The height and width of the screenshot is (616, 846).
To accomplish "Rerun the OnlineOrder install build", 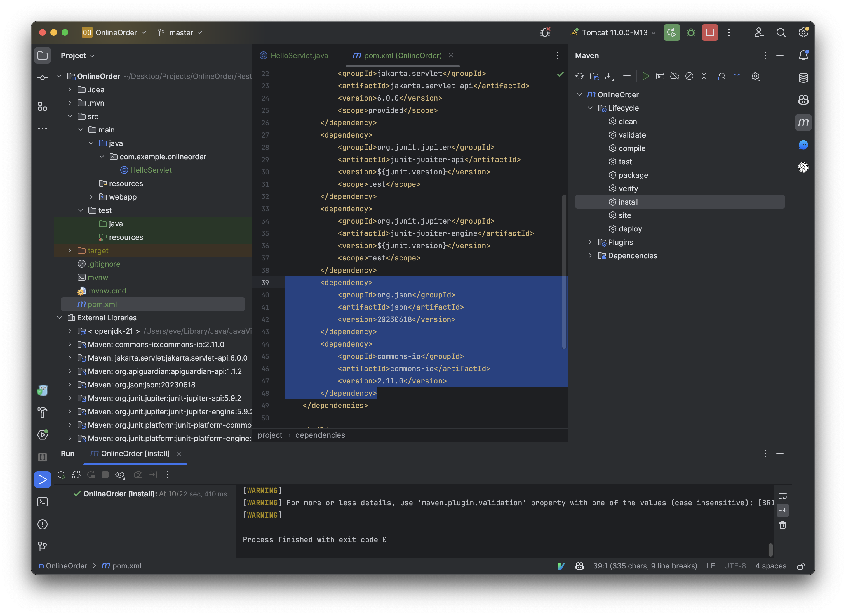I will (61, 475).
